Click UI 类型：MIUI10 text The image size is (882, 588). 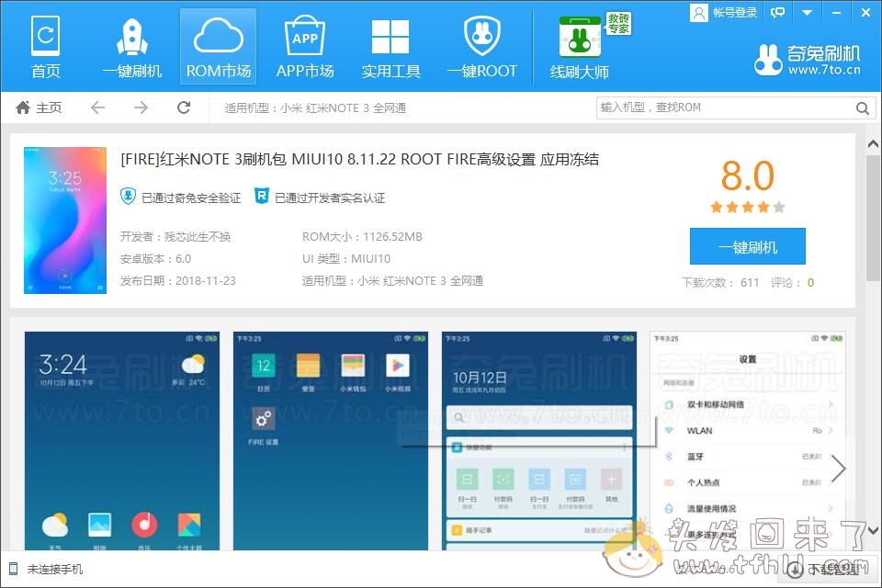coord(346,259)
